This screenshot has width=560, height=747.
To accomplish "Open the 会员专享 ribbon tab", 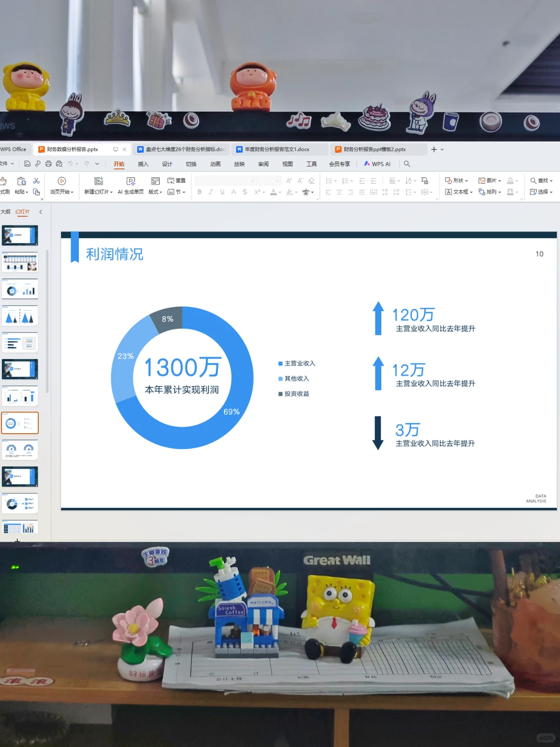I will [x=340, y=164].
